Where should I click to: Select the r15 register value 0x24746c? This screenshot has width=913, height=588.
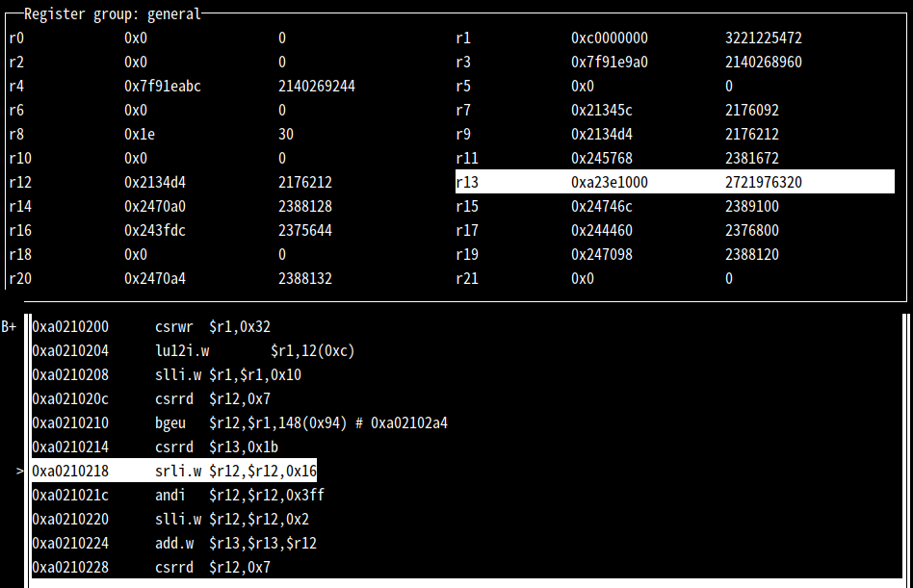click(x=602, y=207)
